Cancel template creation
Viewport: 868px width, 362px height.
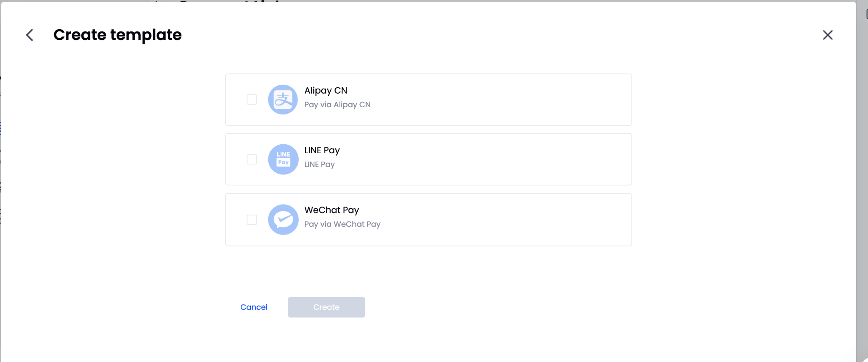point(254,307)
